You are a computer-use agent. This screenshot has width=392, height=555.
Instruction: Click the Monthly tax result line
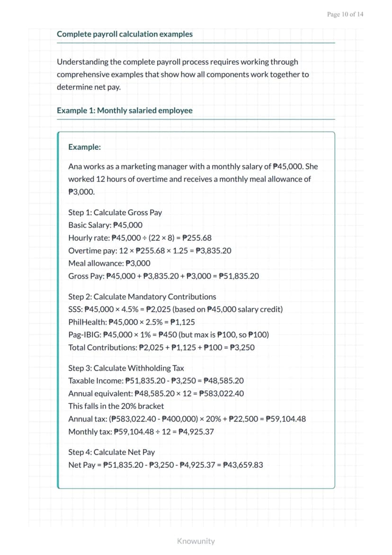point(141,432)
